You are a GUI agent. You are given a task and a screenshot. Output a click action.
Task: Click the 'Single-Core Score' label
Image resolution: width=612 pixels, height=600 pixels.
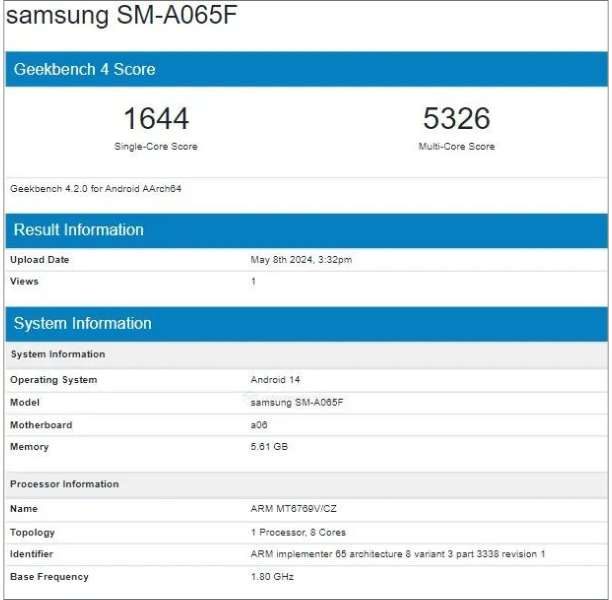(156, 146)
